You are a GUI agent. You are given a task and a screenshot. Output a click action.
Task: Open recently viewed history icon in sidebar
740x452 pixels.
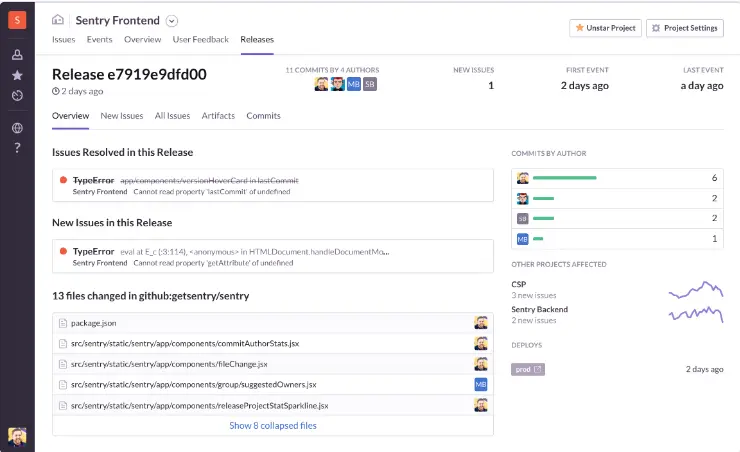[x=17, y=96]
